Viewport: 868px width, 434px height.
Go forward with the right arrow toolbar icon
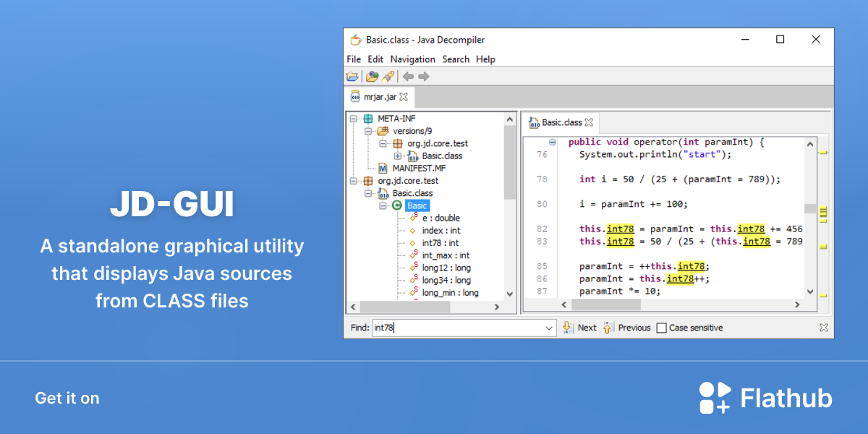click(424, 77)
